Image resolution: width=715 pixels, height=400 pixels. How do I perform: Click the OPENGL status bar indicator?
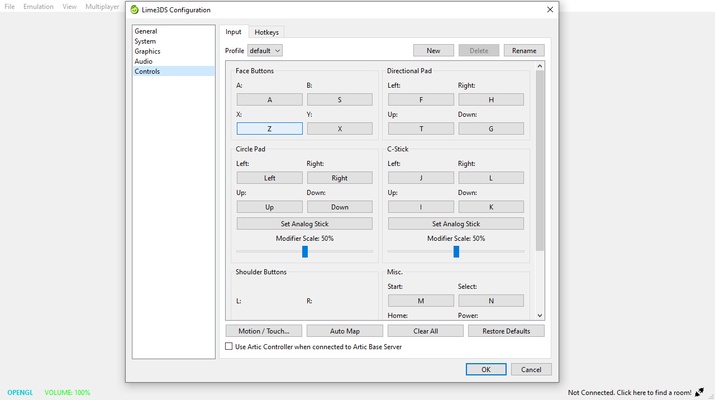coord(20,392)
